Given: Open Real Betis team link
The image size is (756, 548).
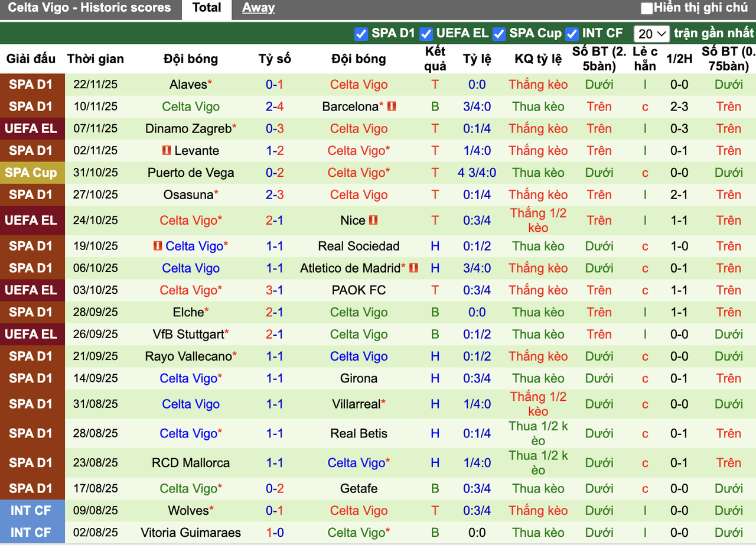Looking at the screenshot, I should click(359, 433).
